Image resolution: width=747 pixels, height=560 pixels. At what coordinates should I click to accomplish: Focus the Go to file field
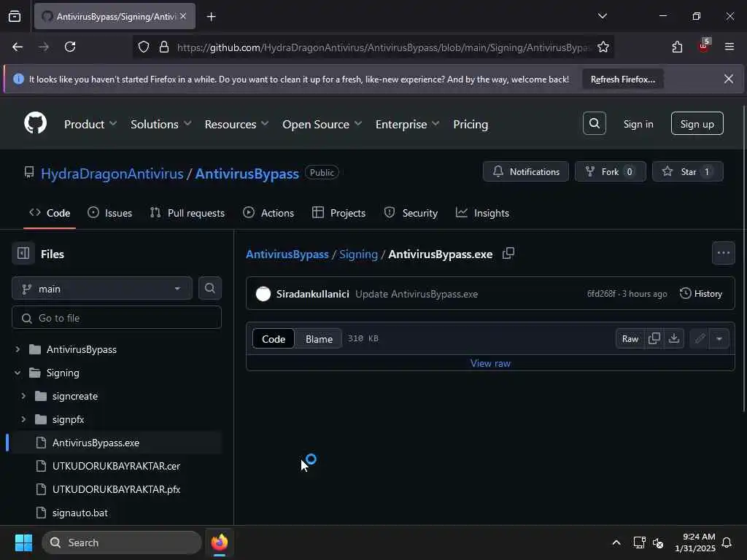(x=116, y=318)
